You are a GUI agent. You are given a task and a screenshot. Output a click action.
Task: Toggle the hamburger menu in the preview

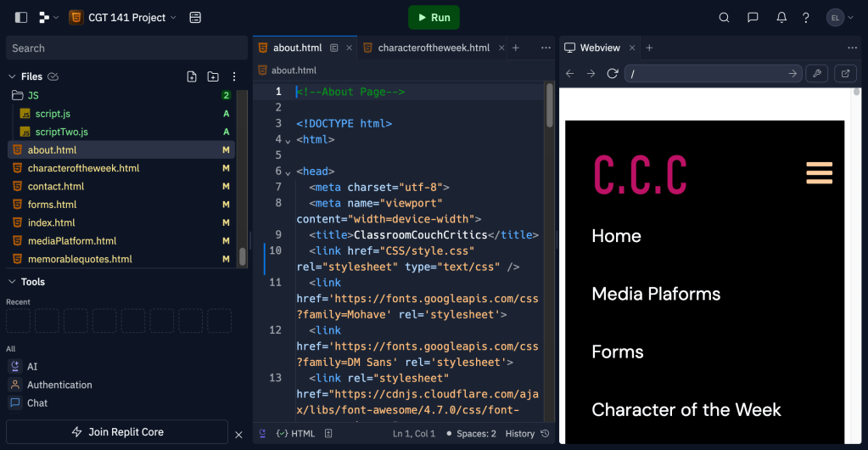(819, 172)
